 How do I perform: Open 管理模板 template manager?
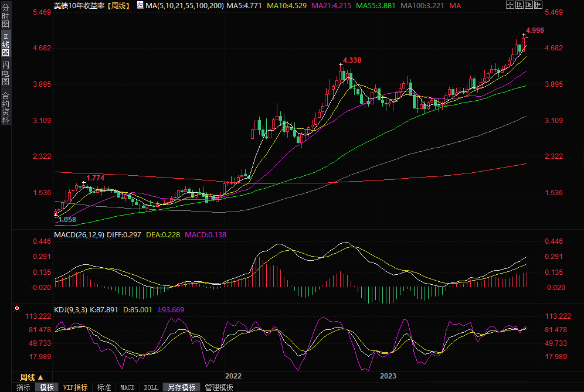[x=219, y=387]
